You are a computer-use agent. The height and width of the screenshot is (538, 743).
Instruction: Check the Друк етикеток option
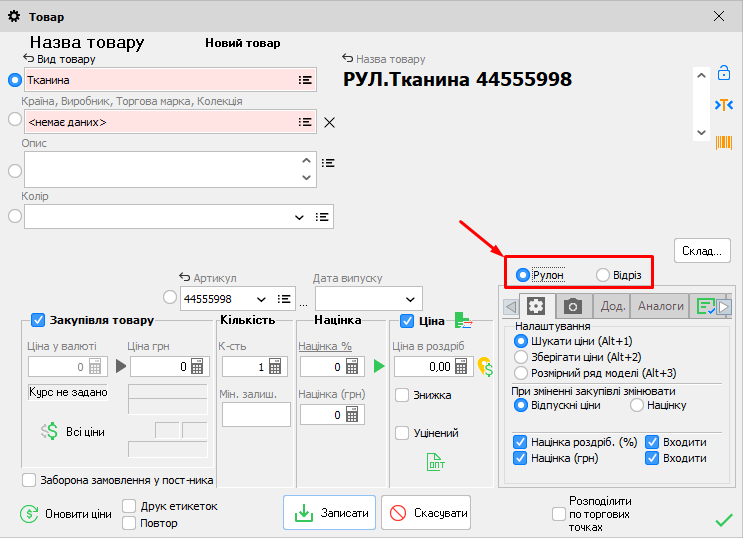coord(129,506)
